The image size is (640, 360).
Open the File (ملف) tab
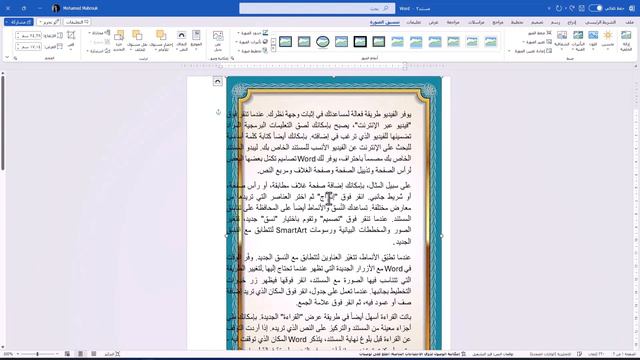[629, 22]
